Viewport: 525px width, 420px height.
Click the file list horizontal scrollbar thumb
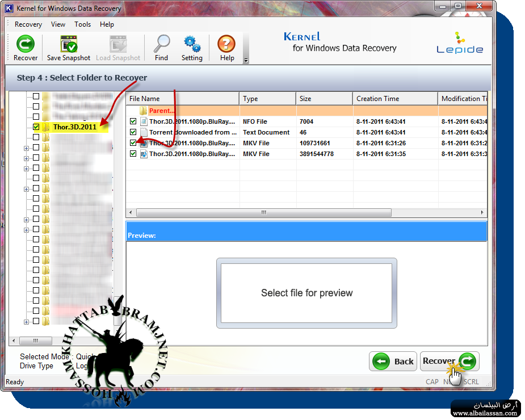tap(264, 212)
